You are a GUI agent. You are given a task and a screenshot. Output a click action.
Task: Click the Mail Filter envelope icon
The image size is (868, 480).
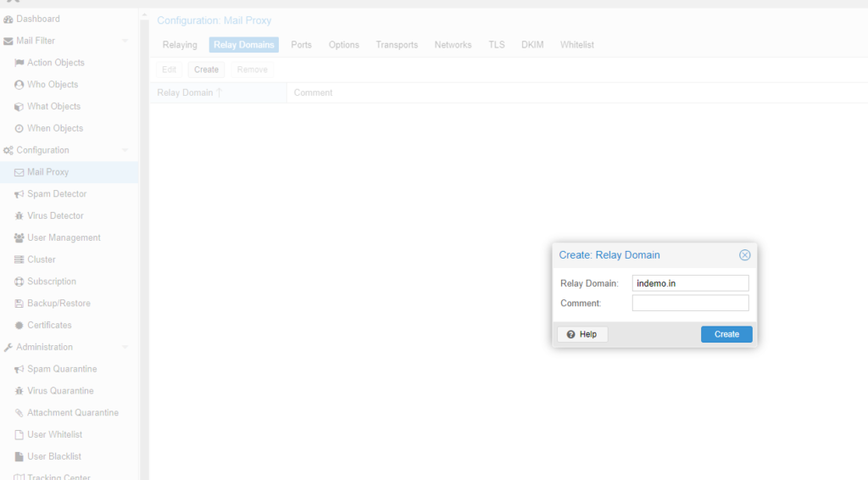pyautogui.click(x=8, y=41)
